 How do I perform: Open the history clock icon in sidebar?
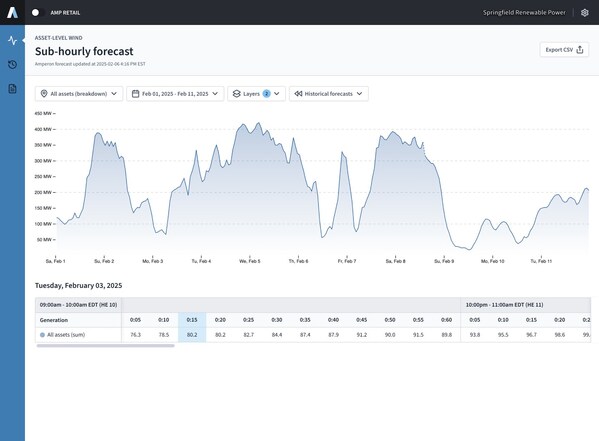(x=12, y=65)
